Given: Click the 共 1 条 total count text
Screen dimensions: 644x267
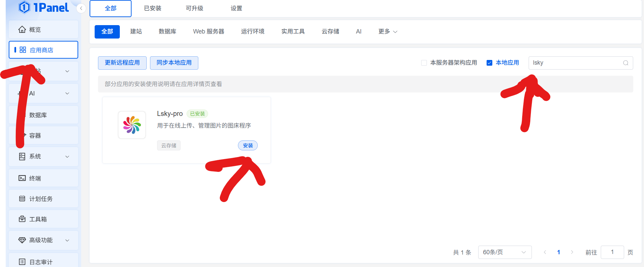Looking at the screenshot, I should pyautogui.click(x=462, y=252).
